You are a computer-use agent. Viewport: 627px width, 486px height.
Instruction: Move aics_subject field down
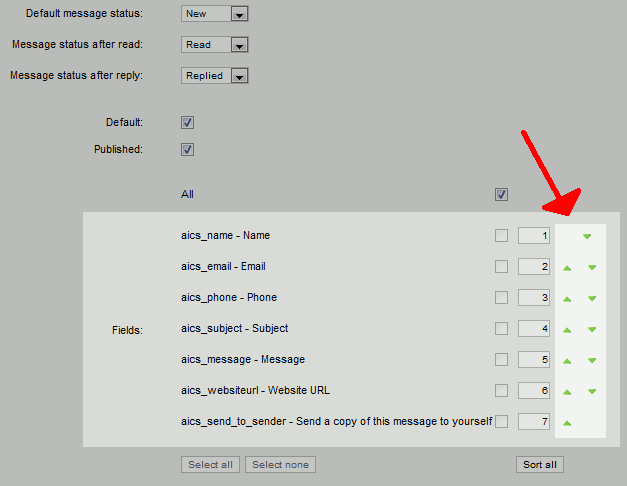tap(592, 330)
